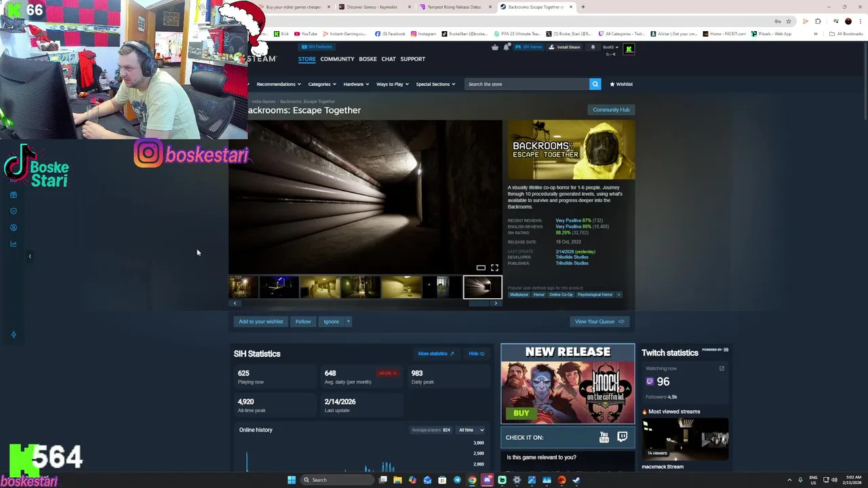The width and height of the screenshot is (868, 488).
Task: Click the Install Steam button
Action: click(x=565, y=47)
